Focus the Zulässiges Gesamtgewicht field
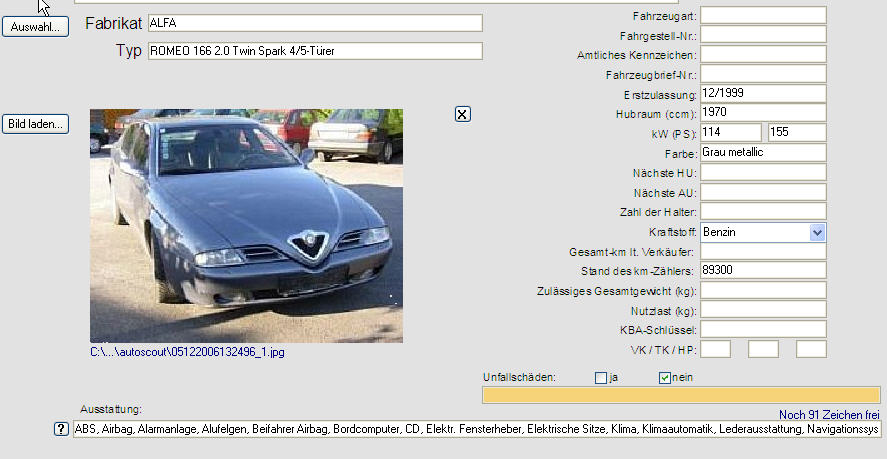Viewport: 887px width, 459px height. pos(763,290)
